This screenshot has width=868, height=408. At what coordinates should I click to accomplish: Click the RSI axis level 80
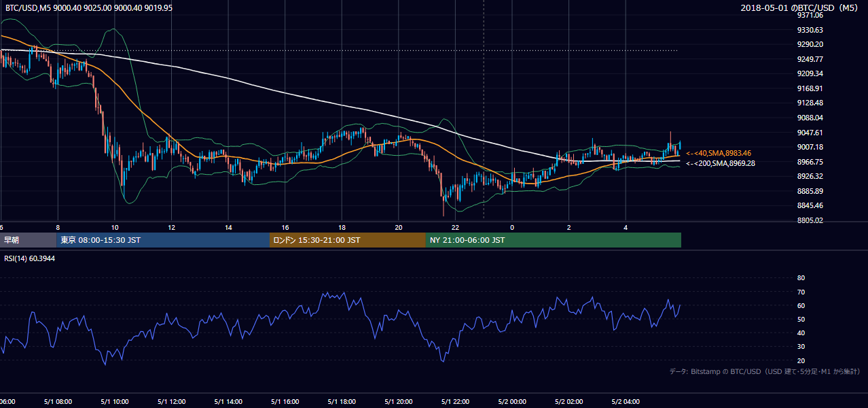coord(801,278)
